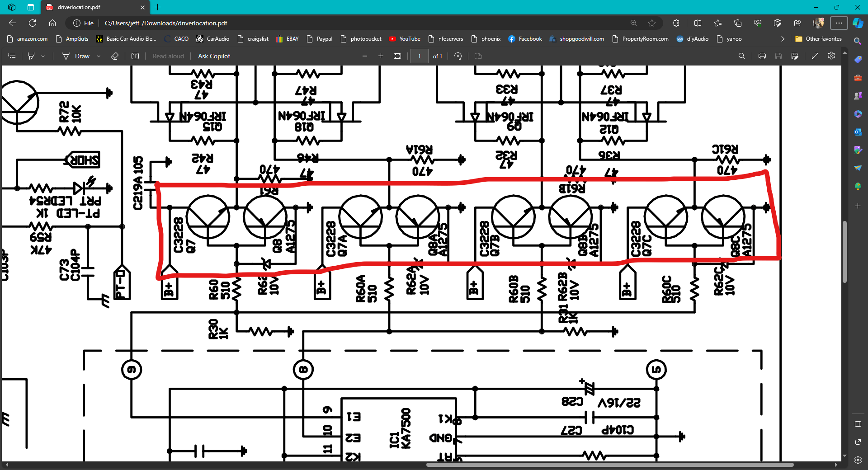Open Settings and more menu
868x470 pixels.
839,23
